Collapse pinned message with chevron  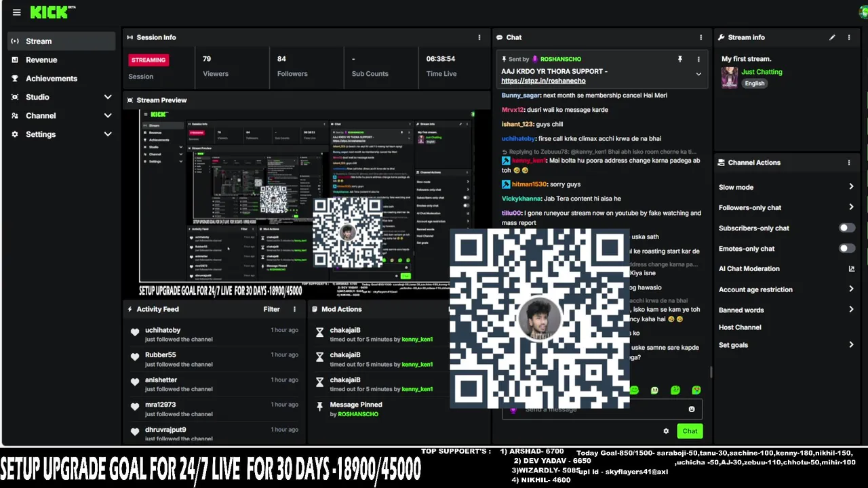pyautogui.click(x=698, y=75)
